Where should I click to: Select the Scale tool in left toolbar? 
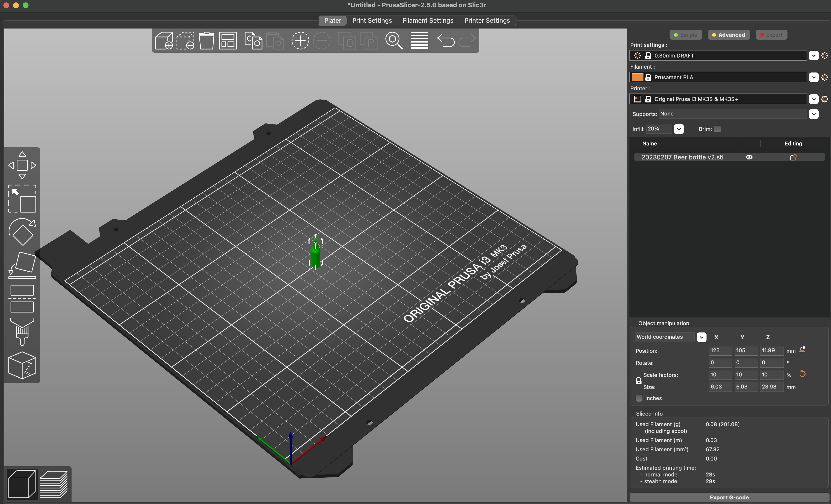(x=22, y=199)
